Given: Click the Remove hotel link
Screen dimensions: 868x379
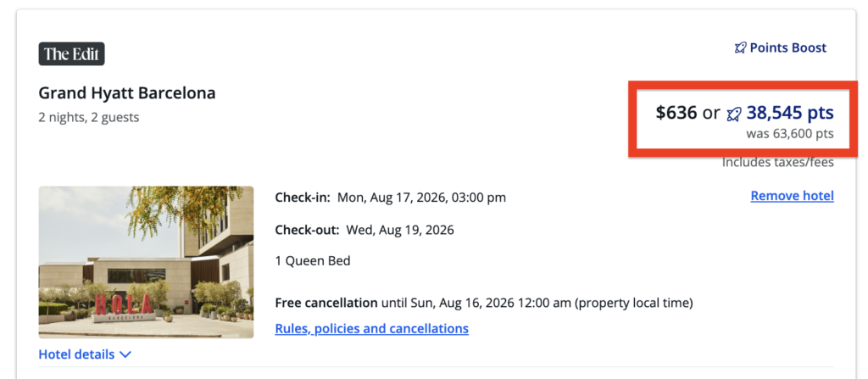Looking at the screenshot, I should click(x=792, y=196).
